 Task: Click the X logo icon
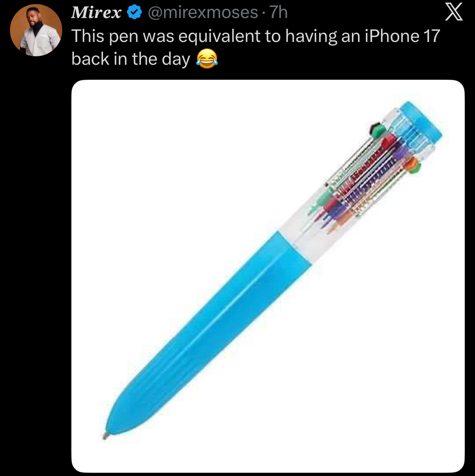(x=454, y=13)
